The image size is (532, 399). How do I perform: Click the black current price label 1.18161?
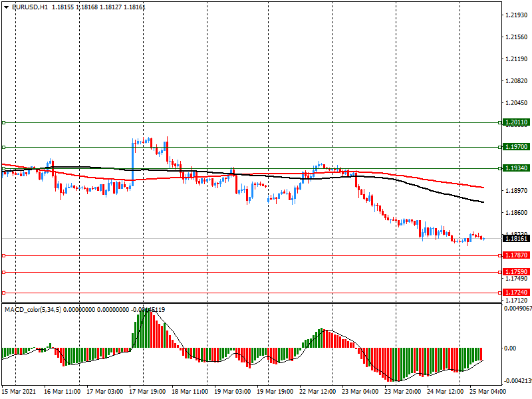516,238
